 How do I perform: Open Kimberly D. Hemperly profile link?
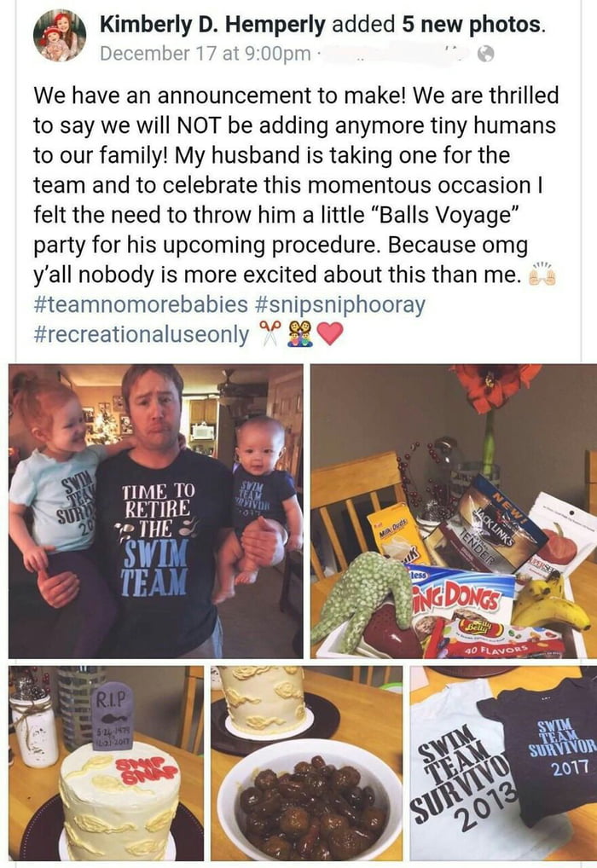213,24
